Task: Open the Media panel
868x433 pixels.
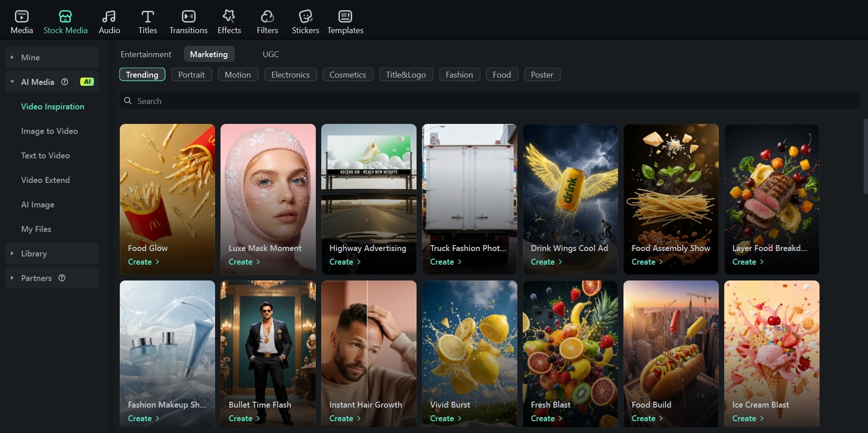Action: (21, 20)
